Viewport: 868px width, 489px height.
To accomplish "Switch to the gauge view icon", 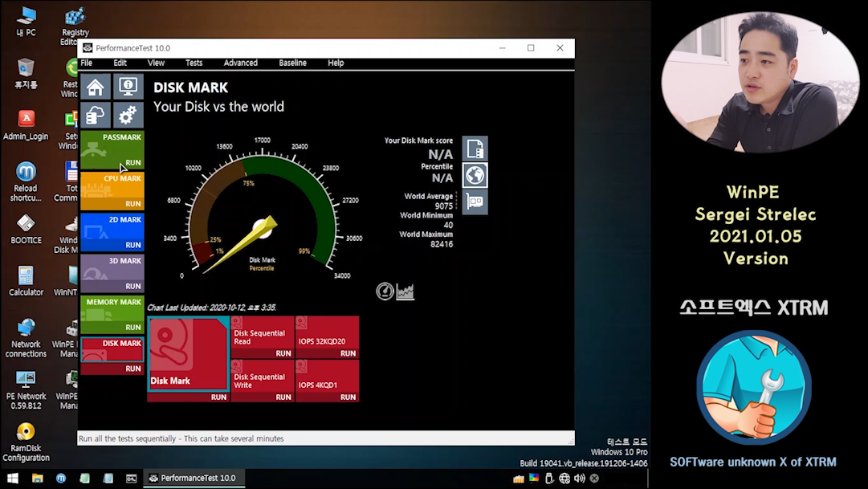I will 385,291.
